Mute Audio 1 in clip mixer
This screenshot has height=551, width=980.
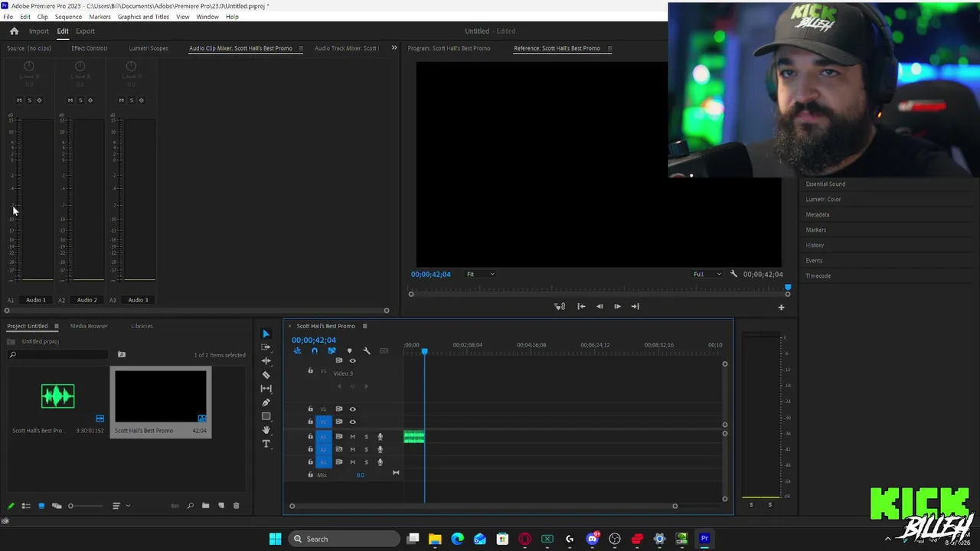pos(19,100)
